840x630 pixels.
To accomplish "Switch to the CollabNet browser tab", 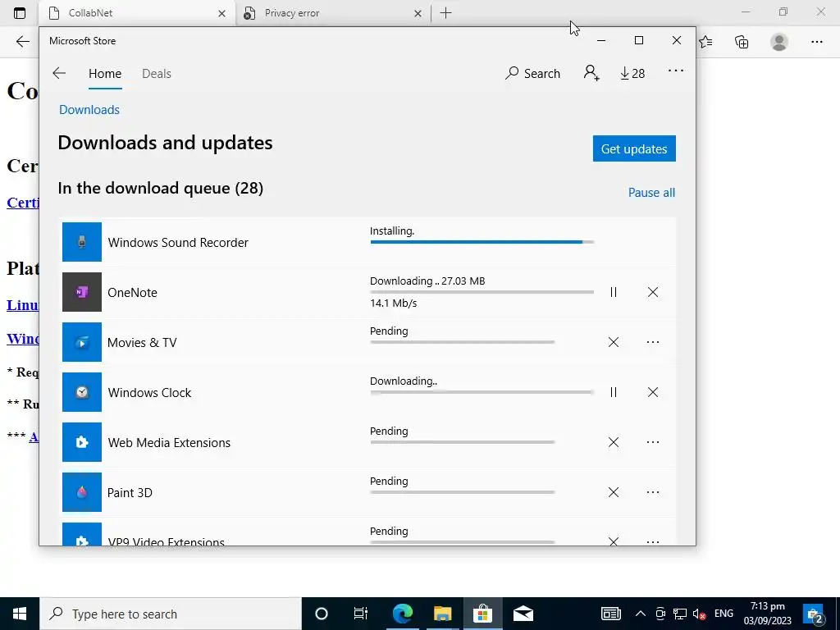I will (137, 13).
